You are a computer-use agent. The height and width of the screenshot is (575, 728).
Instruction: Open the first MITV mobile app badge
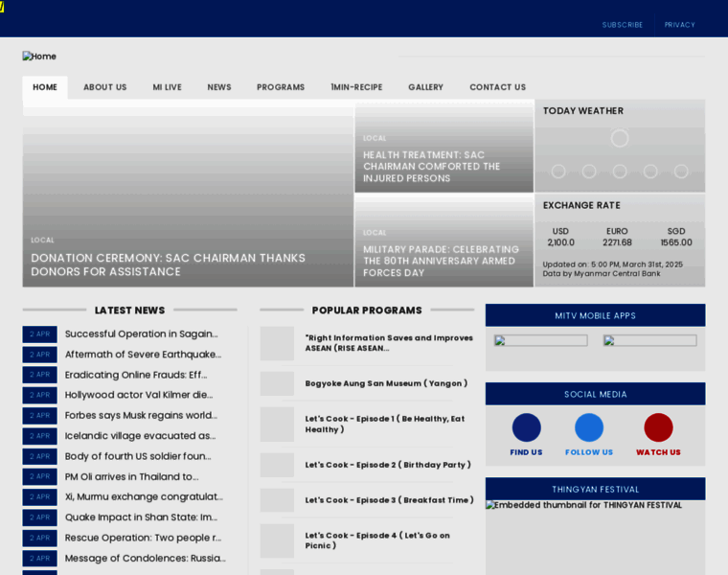540,340
